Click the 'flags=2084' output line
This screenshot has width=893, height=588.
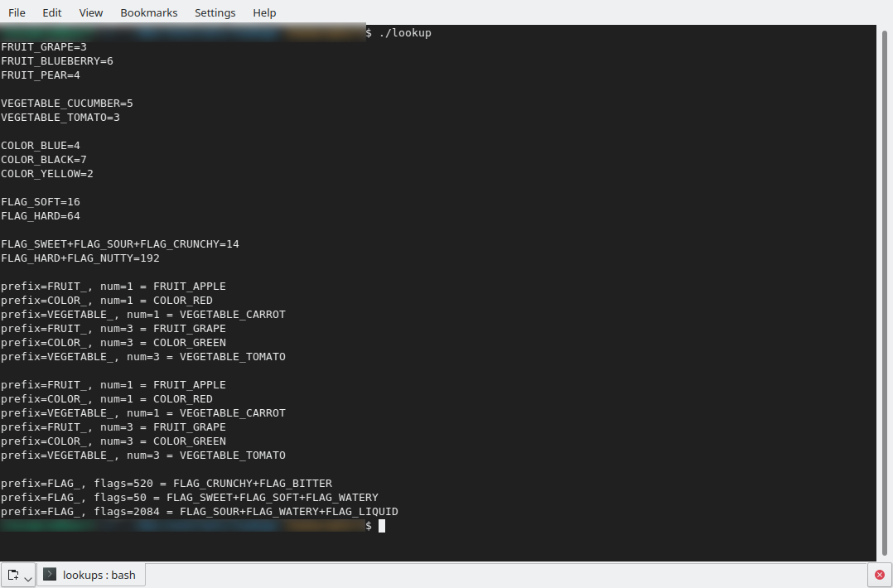pyautogui.click(x=200, y=512)
